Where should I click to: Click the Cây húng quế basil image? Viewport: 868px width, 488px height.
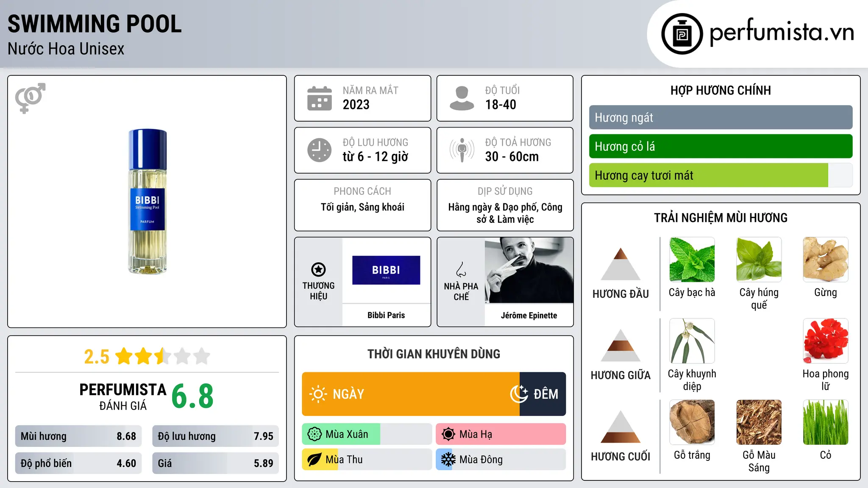click(x=759, y=260)
